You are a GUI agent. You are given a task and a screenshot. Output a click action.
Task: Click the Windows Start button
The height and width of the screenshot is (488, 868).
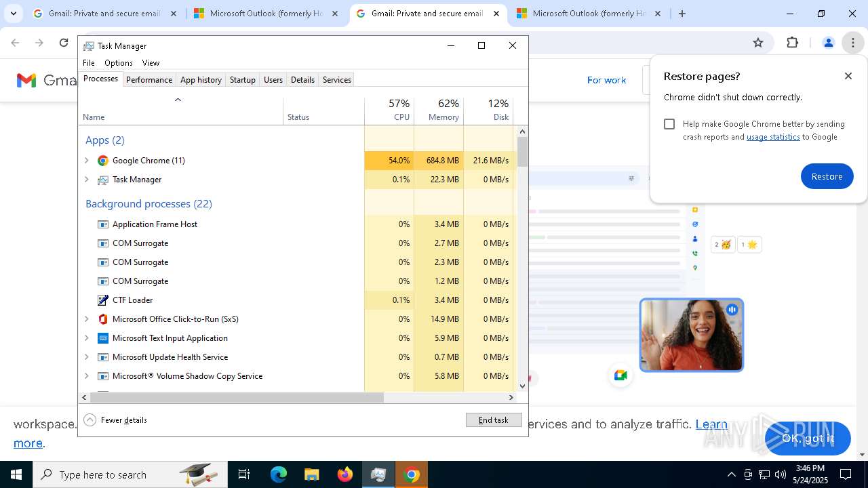pyautogui.click(x=16, y=474)
